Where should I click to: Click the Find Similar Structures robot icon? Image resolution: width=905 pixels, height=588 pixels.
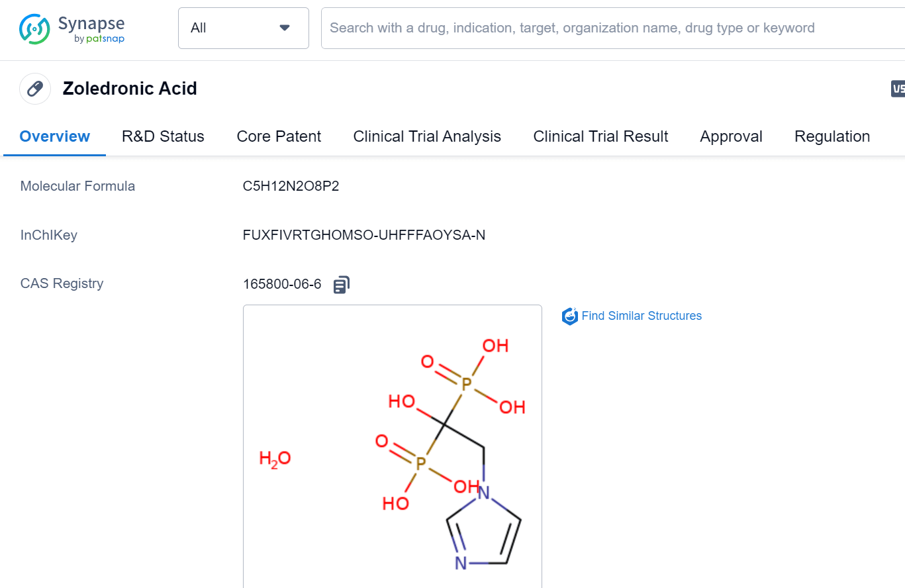pos(569,317)
